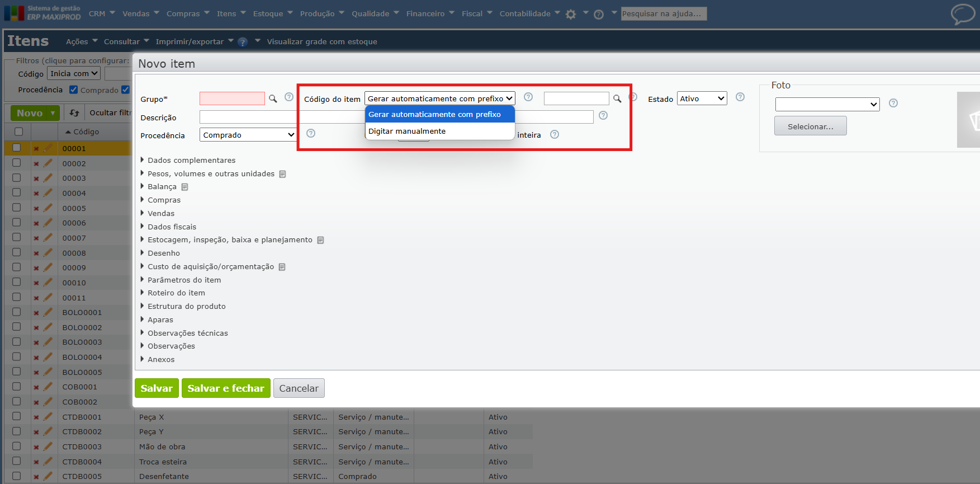Open the Imprimir/exportar menu
This screenshot has height=484, width=980.
pos(195,41)
